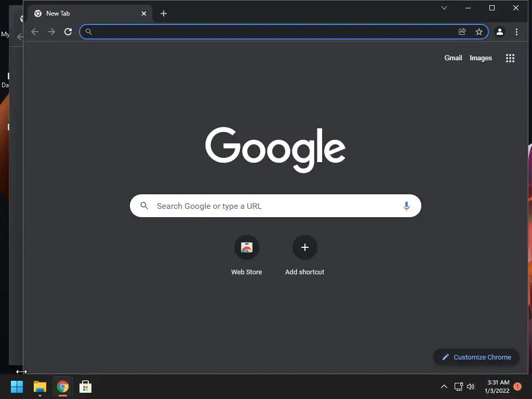Open the Chrome profile avatar
The width and height of the screenshot is (532, 399).
(500, 32)
